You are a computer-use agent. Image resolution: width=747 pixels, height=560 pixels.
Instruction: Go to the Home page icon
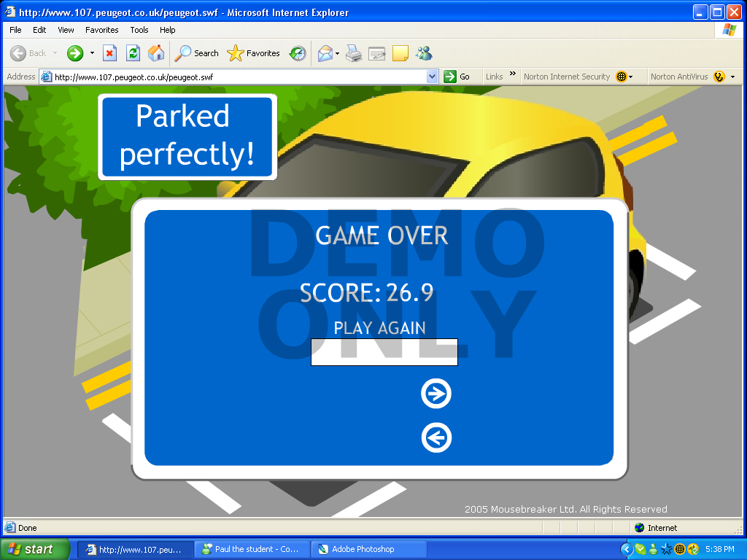coord(156,53)
